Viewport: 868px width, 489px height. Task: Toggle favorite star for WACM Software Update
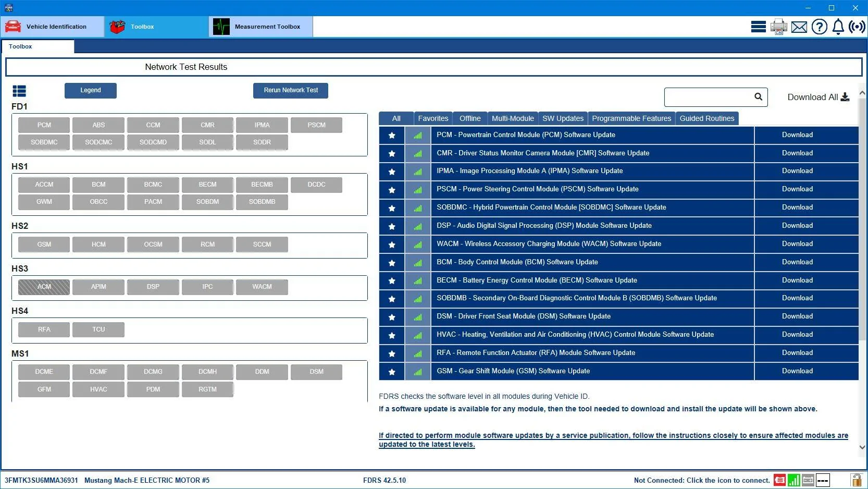392,244
